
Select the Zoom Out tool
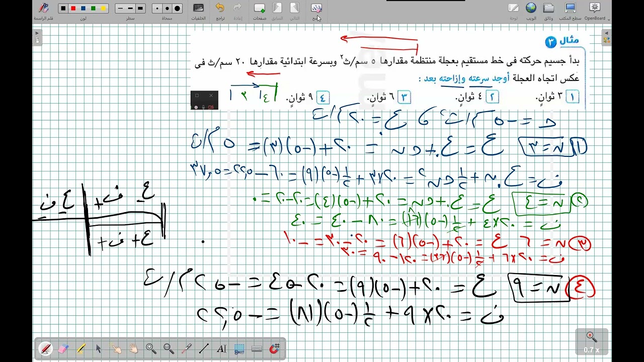pos(169,348)
